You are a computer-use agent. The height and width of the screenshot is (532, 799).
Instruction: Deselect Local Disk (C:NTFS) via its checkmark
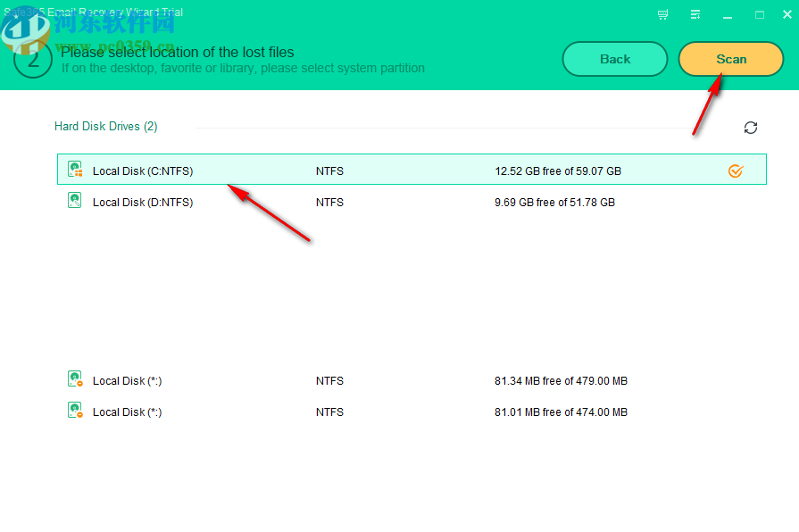[x=736, y=170]
